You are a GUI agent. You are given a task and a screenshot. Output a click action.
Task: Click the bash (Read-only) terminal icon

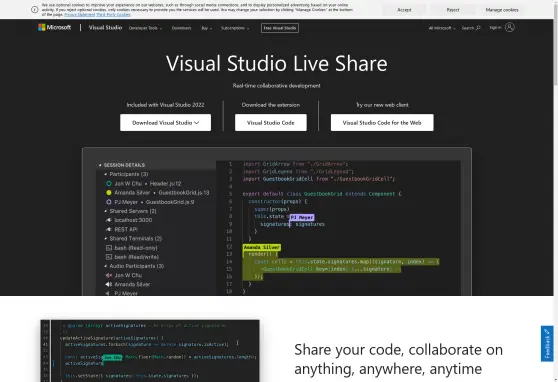[x=109, y=248]
